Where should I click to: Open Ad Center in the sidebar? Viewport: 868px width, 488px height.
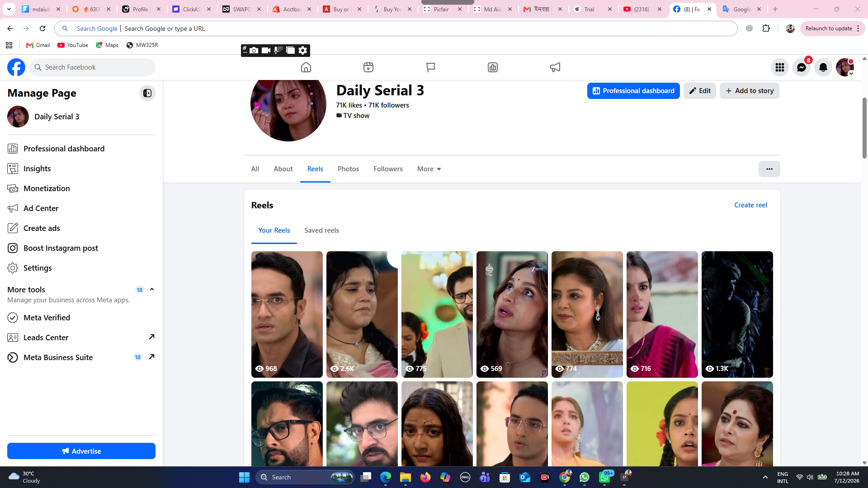click(81, 208)
